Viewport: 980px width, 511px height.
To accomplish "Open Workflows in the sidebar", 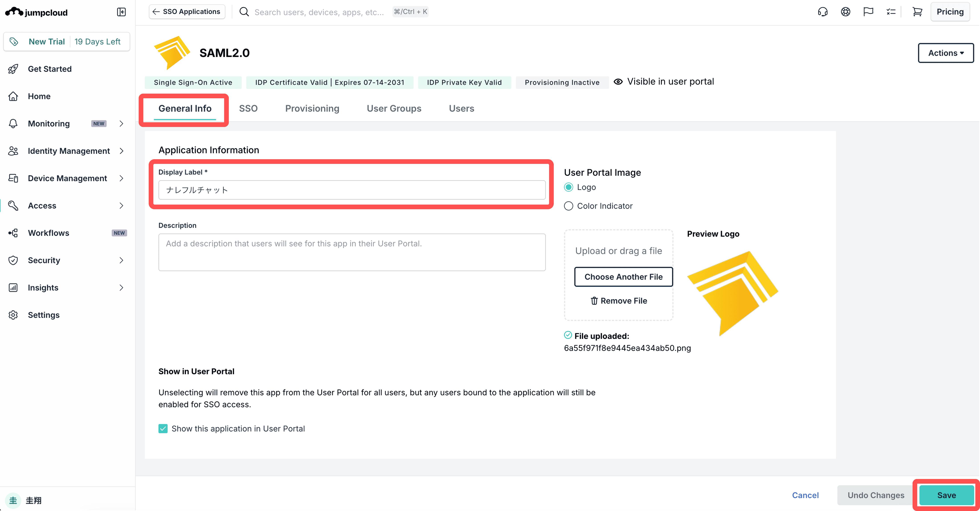I will click(x=49, y=233).
